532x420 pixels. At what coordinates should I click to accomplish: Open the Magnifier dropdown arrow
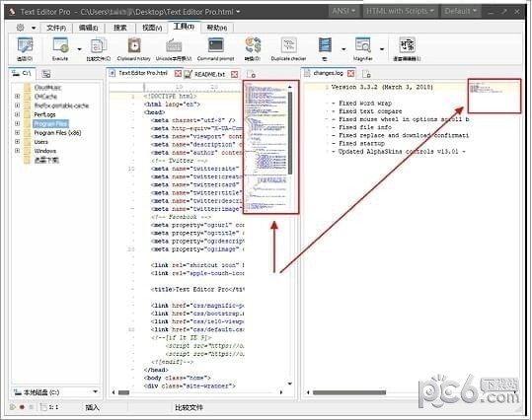(x=382, y=49)
